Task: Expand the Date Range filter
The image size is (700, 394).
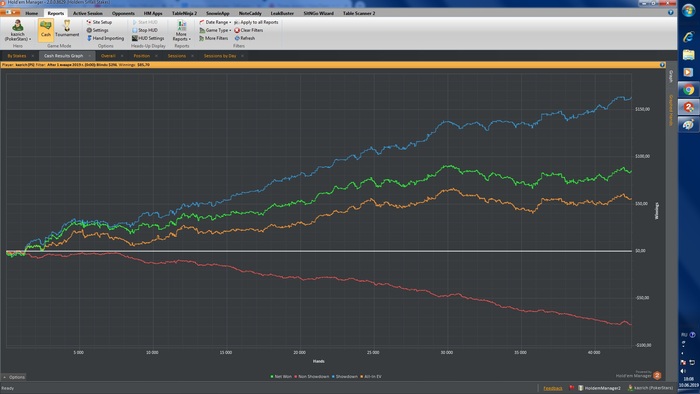Action: [x=215, y=22]
